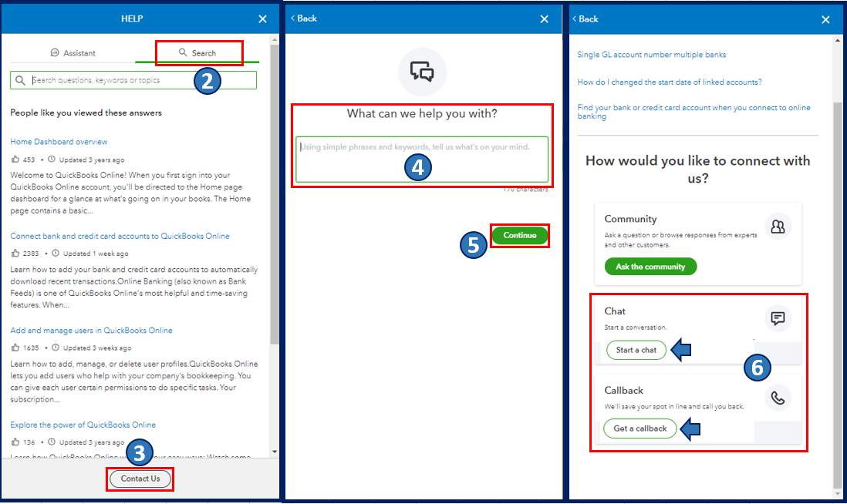Click the Callback card title
The image size is (847, 504).
tap(624, 391)
